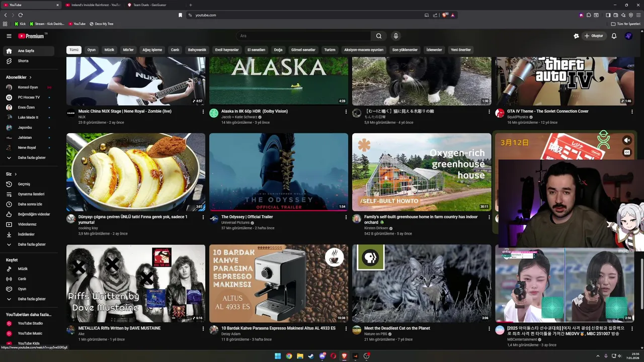
Task: Open options menu for Alaska 8K video
Action: (x=346, y=112)
